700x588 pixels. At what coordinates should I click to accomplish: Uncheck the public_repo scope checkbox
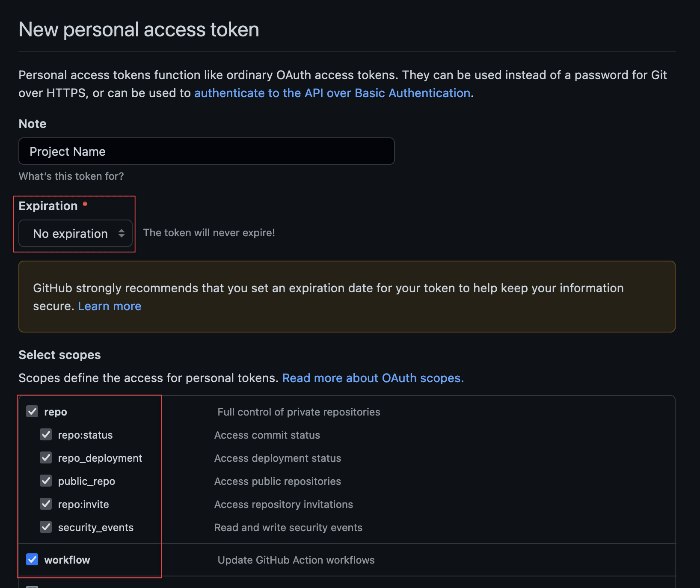[x=46, y=481]
